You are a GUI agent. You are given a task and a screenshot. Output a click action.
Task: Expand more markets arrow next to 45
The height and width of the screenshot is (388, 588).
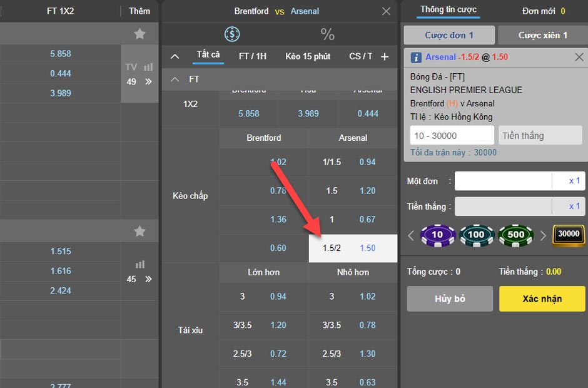point(148,279)
